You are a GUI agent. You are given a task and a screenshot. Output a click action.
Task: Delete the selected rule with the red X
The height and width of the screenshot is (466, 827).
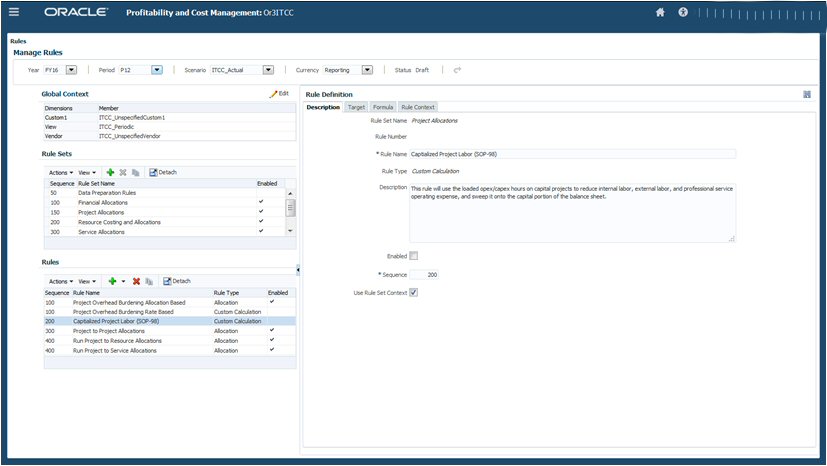(136, 281)
